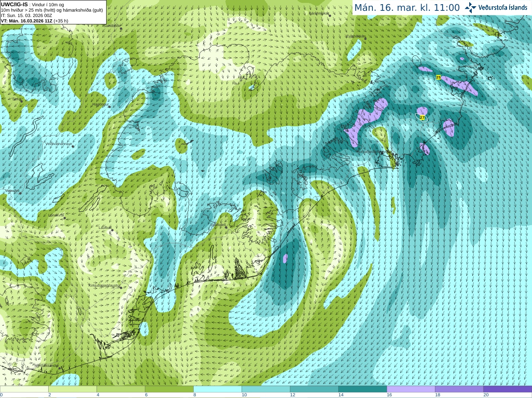Select the Laufbali station label
Image resolution: width=532 pixels, height=398 pixels.
pos(105,228)
